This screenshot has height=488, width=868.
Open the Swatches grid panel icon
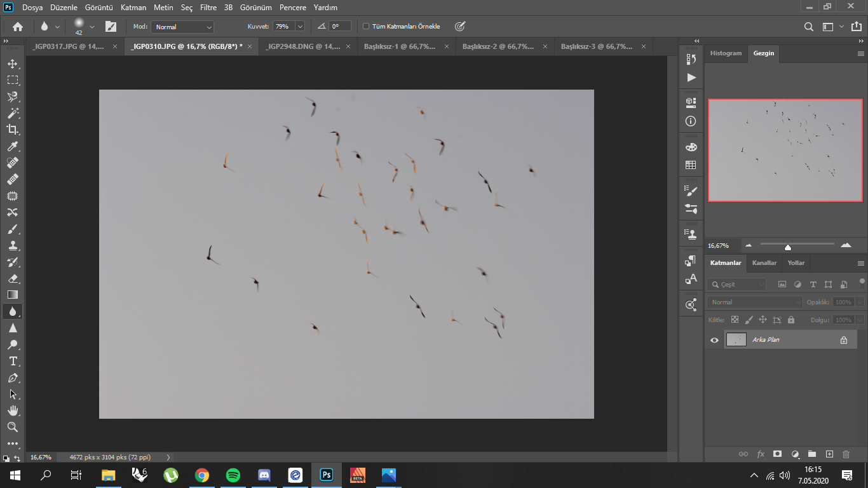(x=691, y=165)
